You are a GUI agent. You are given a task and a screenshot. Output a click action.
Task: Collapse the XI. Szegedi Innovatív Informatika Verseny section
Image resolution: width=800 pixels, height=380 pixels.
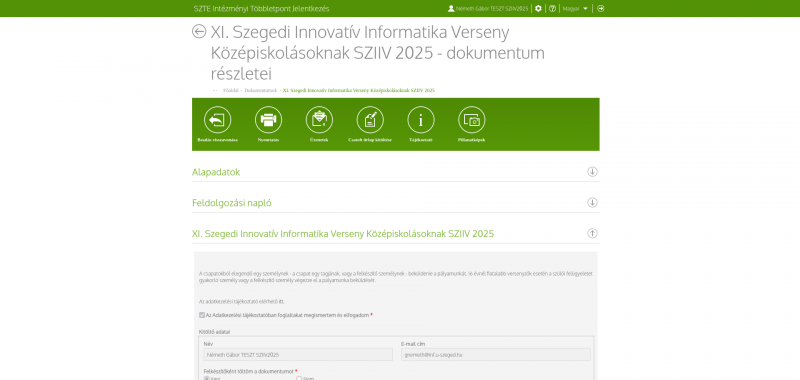point(592,233)
